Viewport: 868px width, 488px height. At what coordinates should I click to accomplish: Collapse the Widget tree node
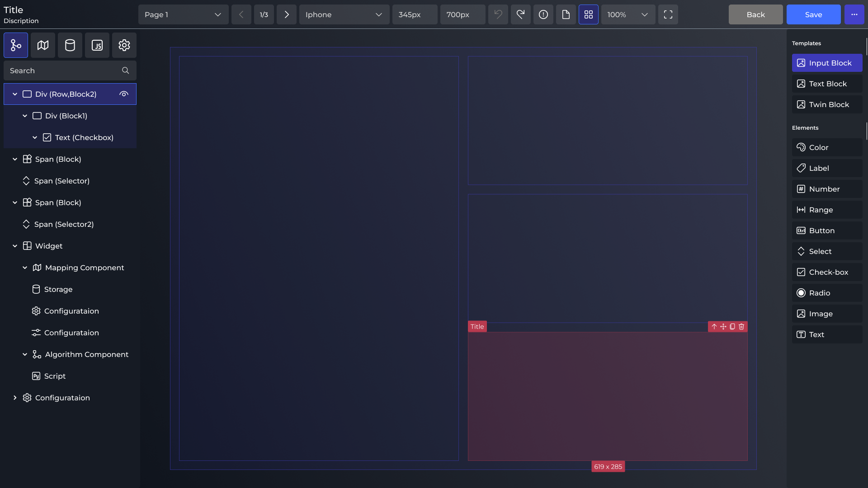click(x=15, y=246)
